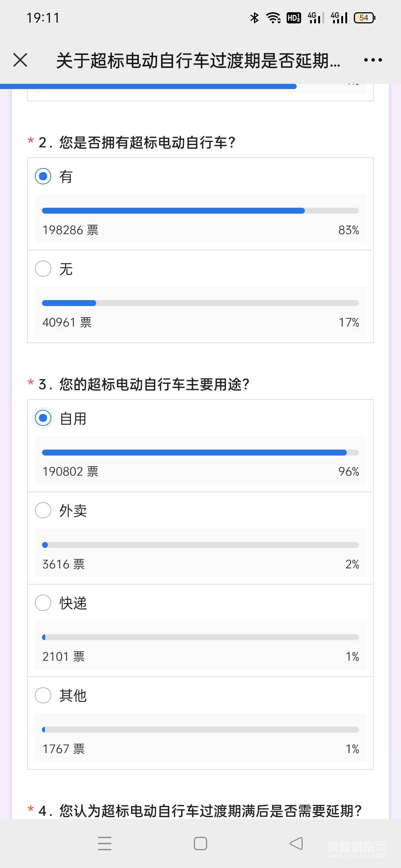401x868 pixels.
Task: Select the 无 radio button
Action: click(x=43, y=269)
